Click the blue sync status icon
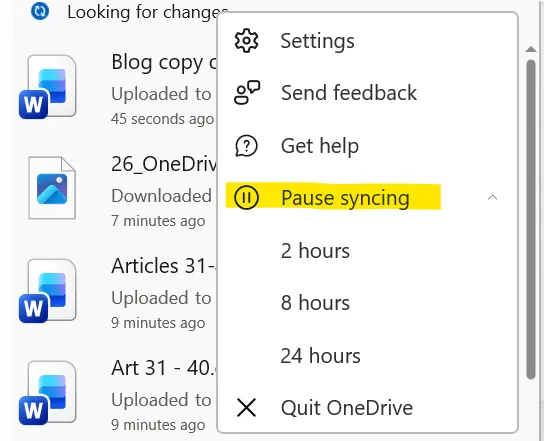 pyautogui.click(x=40, y=11)
